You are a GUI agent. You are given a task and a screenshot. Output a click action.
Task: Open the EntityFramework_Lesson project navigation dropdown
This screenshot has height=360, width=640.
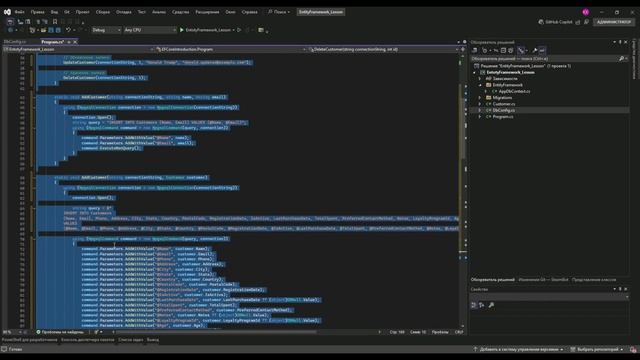[79, 49]
